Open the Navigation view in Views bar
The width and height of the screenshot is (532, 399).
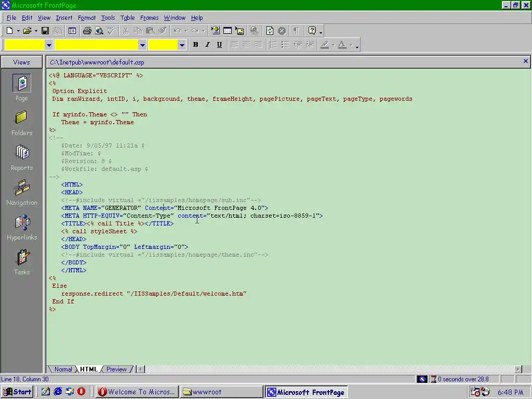[22, 193]
